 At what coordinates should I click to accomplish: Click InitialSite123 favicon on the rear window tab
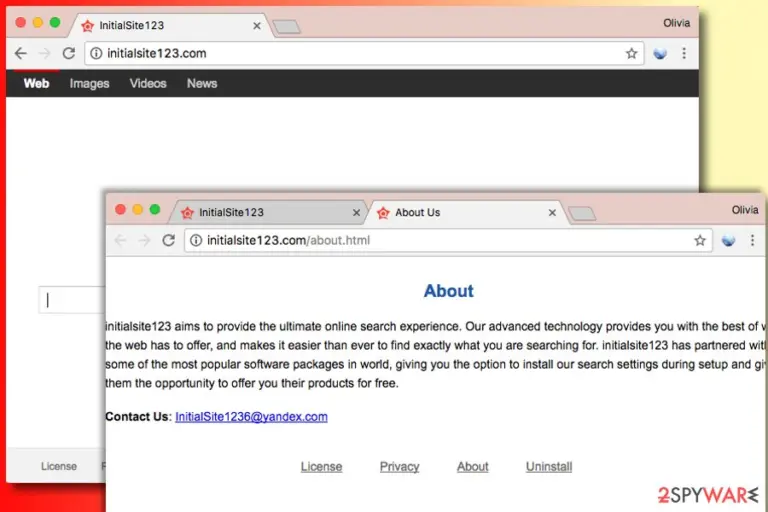[x=88, y=26]
